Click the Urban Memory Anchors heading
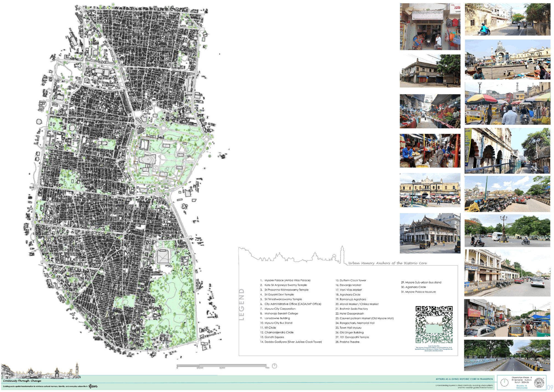The width and height of the screenshot is (554, 392). (388, 263)
